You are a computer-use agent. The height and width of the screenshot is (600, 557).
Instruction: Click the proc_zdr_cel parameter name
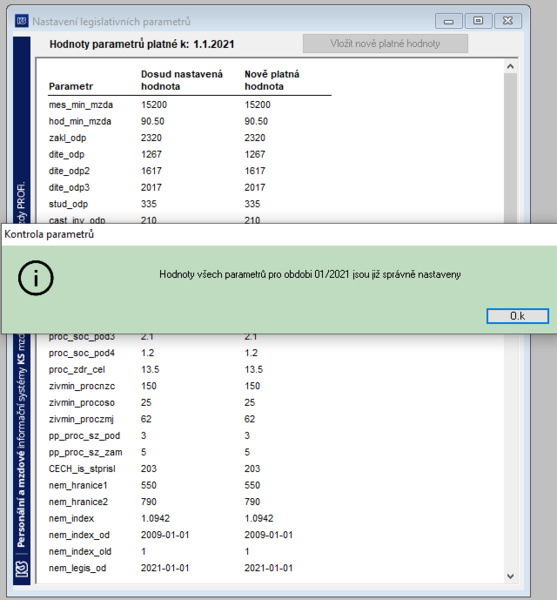[x=77, y=370]
